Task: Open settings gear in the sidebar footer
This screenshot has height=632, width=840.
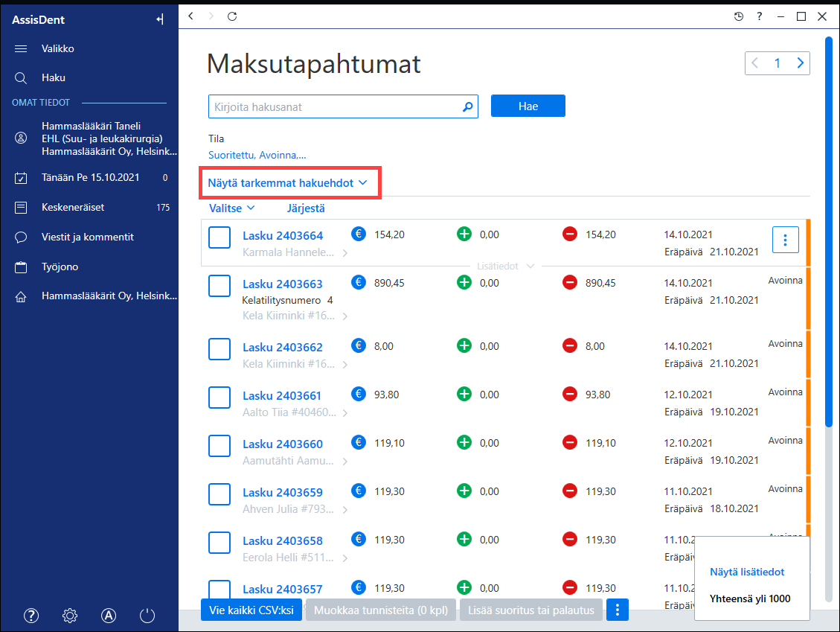Action: (70, 616)
